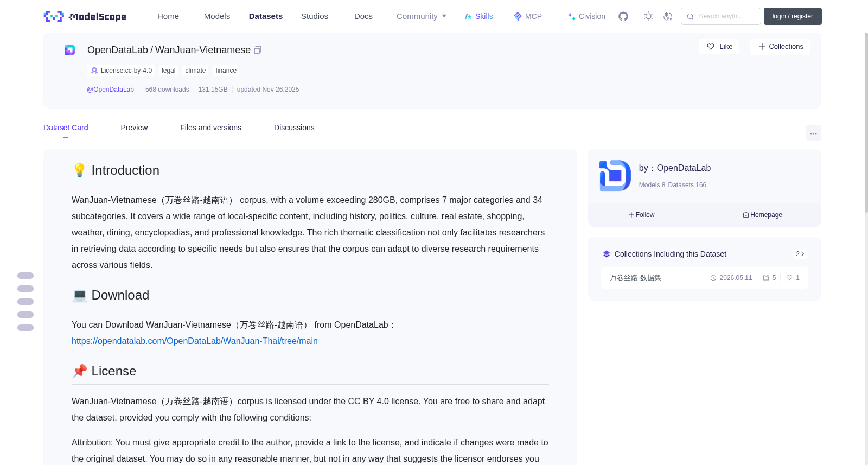
Task: Switch language with the translate icon
Action: coord(668,16)
